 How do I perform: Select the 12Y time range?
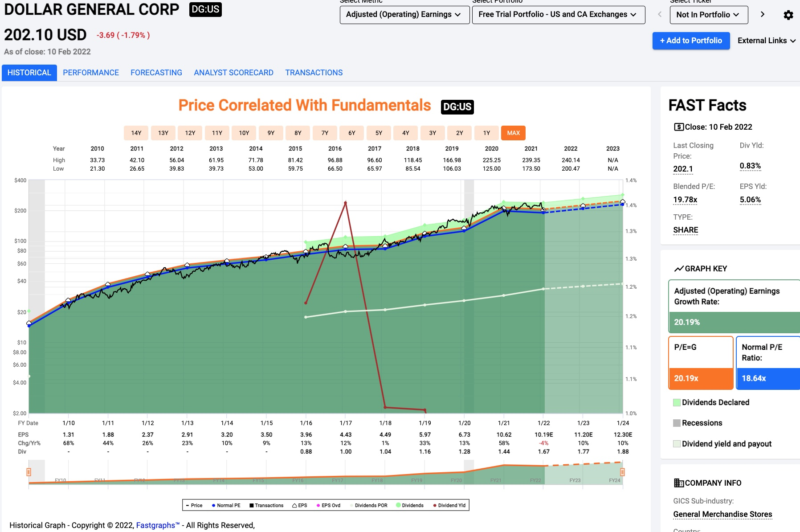click(x=190, y=133)
